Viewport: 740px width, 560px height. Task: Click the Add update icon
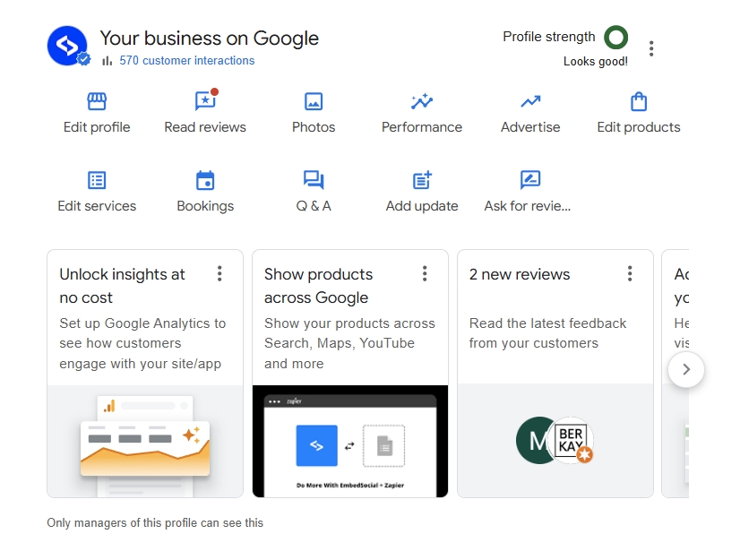point(421,181)
